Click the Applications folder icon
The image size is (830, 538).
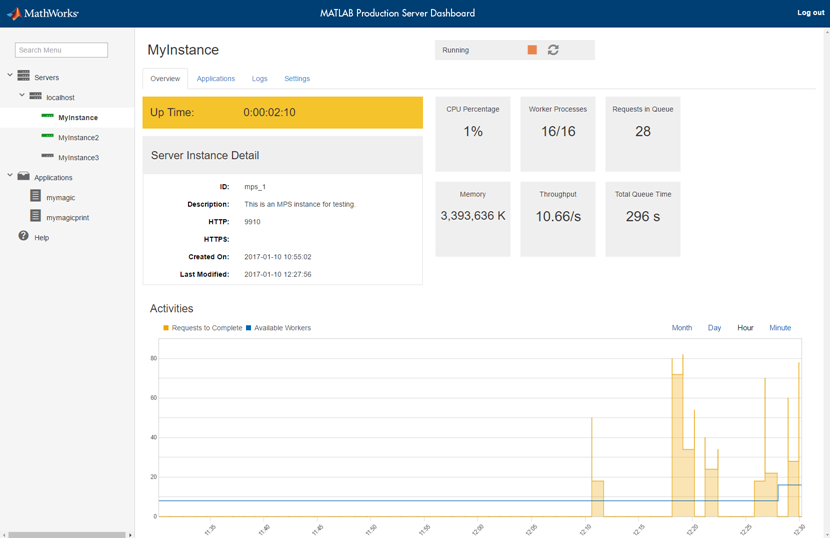click(x=23, y=176)
